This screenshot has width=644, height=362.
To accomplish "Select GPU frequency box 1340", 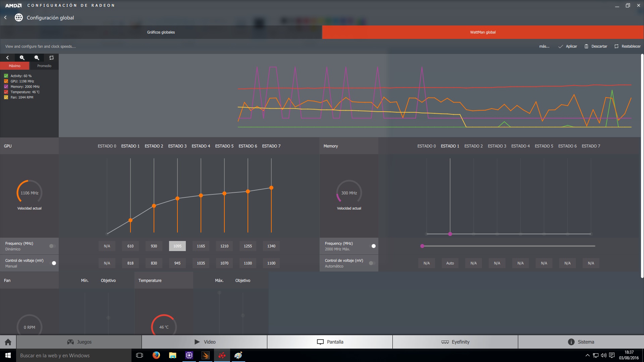I will point(271,246).
